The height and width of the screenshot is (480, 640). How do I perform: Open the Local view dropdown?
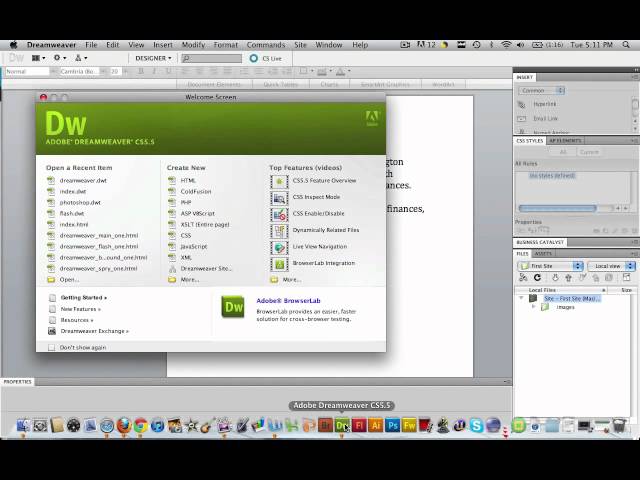pyautogui.click(x=611, y=266)
